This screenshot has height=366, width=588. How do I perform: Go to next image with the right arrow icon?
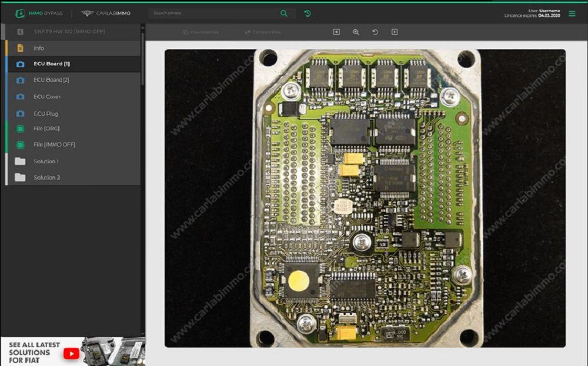pos(394,32)
